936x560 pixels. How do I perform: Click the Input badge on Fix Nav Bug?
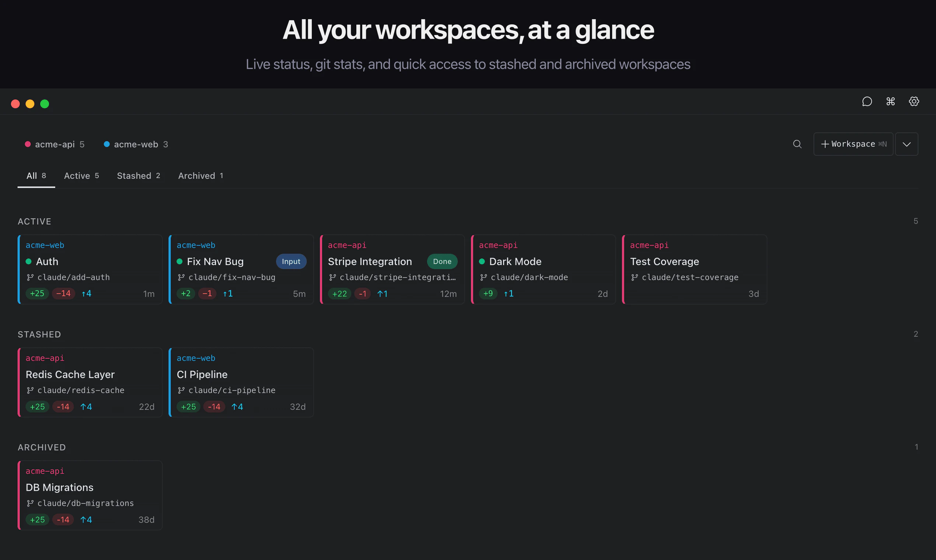tap(291, 262)
